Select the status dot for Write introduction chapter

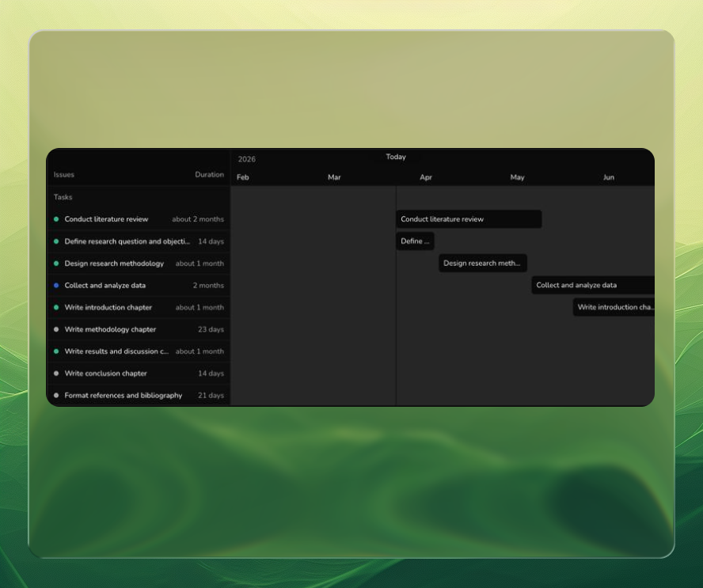55,308
